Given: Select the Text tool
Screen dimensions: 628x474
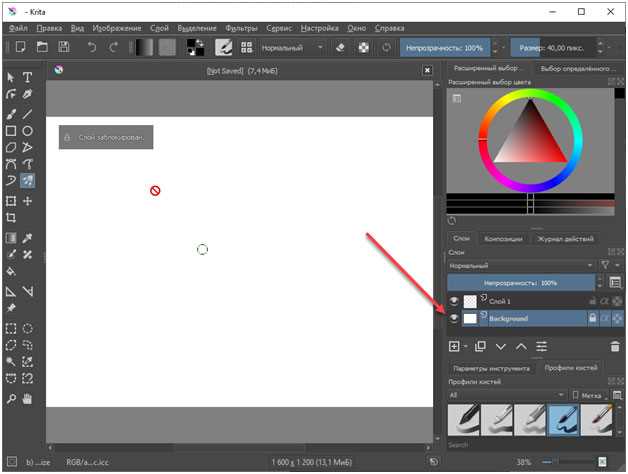Looking at the screenshot, I should [x=27, y=77].
